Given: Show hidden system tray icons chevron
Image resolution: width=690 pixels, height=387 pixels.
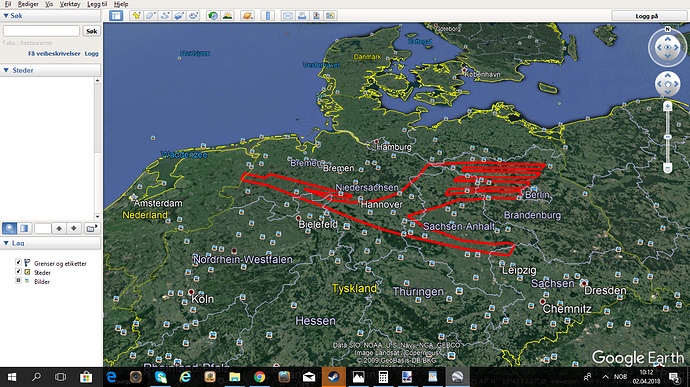Looking at the screenshot, I should [x=606, y=377].
